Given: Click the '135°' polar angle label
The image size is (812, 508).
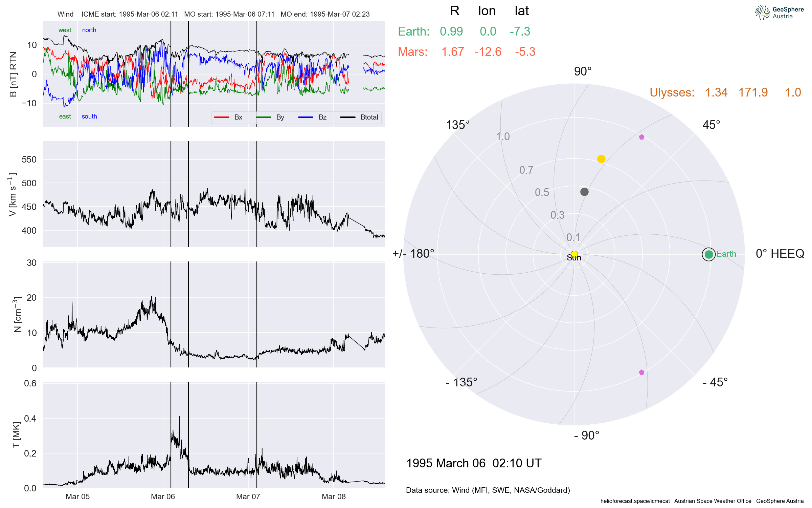Looking at the screenshot, I should 458,125.
